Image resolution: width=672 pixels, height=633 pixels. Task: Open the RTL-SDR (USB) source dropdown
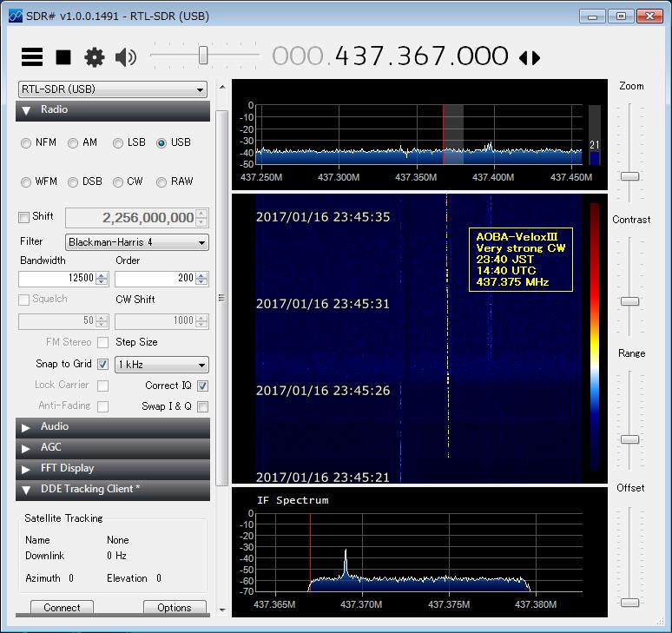(113, 89)
